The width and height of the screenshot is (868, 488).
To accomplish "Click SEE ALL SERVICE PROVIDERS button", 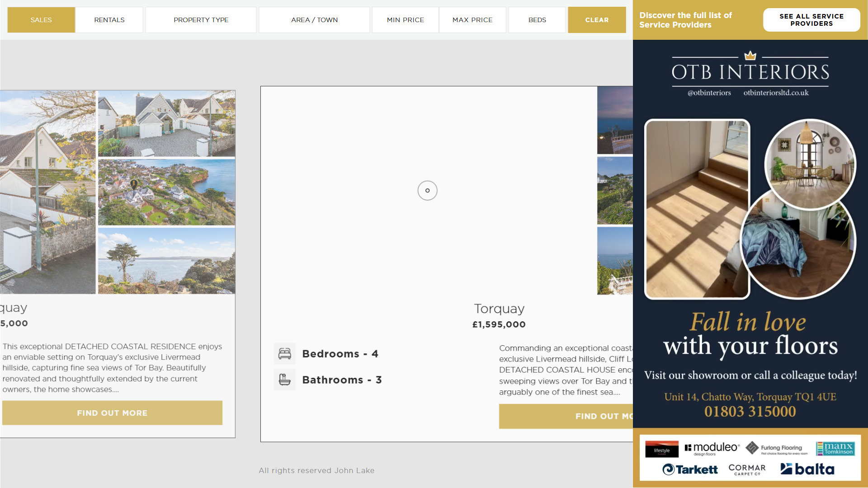I will click(x=811, y=20).
